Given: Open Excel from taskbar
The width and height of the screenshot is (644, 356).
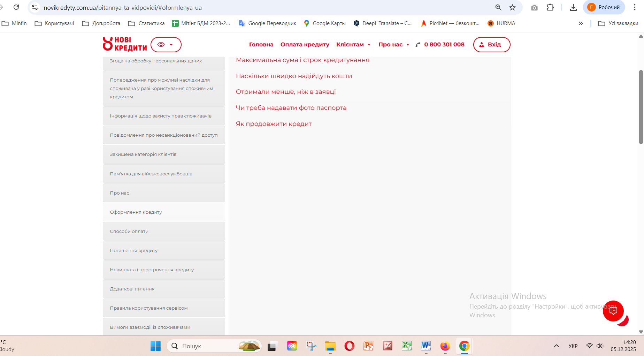Looking at the screenshot, I should pyautogui.click(x=407, y=346).
